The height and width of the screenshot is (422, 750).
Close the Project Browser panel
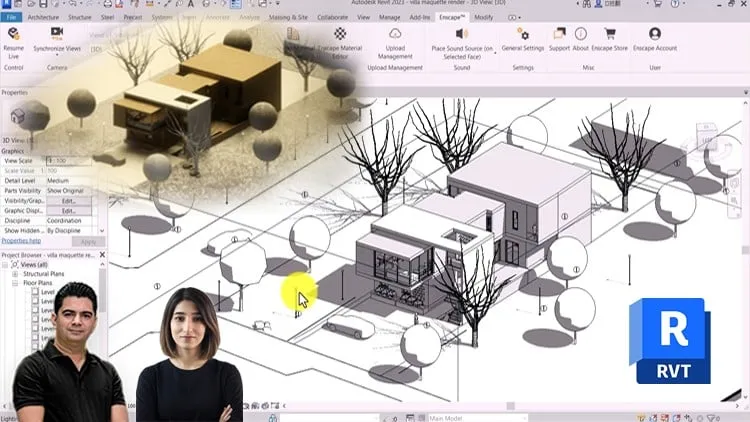point(102,255)
